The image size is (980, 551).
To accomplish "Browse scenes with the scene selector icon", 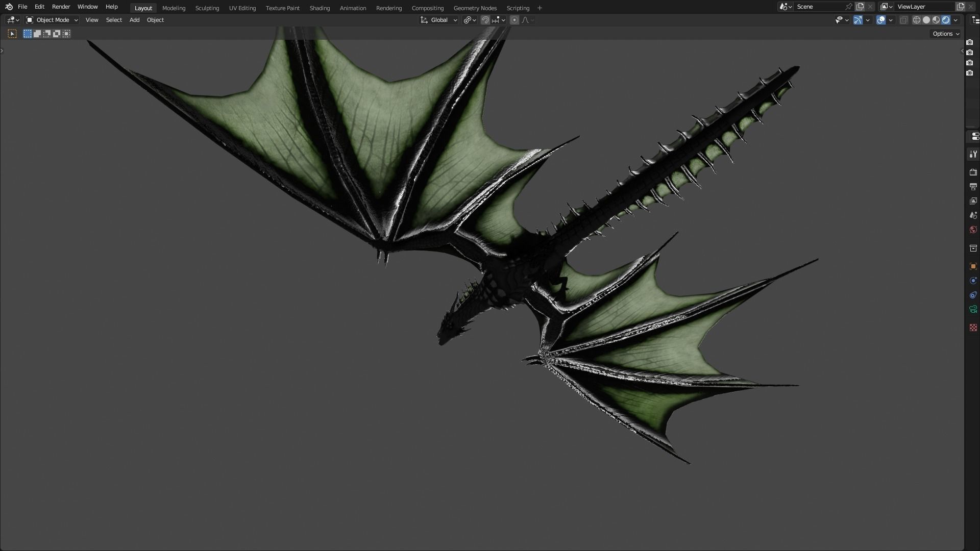I will coord(786,7).
